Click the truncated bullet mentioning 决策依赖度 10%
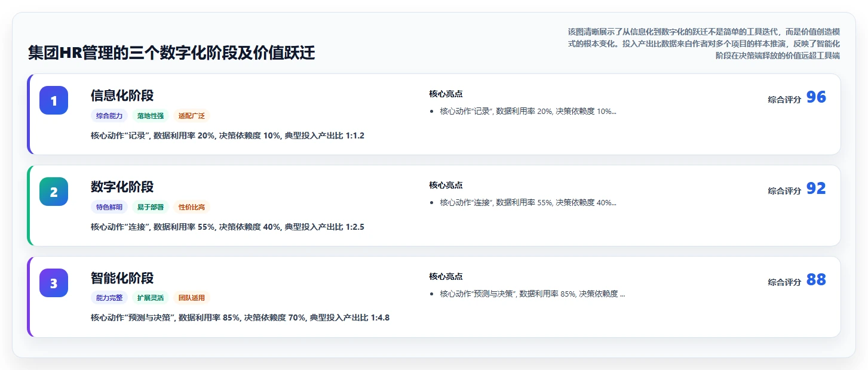This screenshot has height=370, width=868. pyautogui.click(x=528, y=111)
